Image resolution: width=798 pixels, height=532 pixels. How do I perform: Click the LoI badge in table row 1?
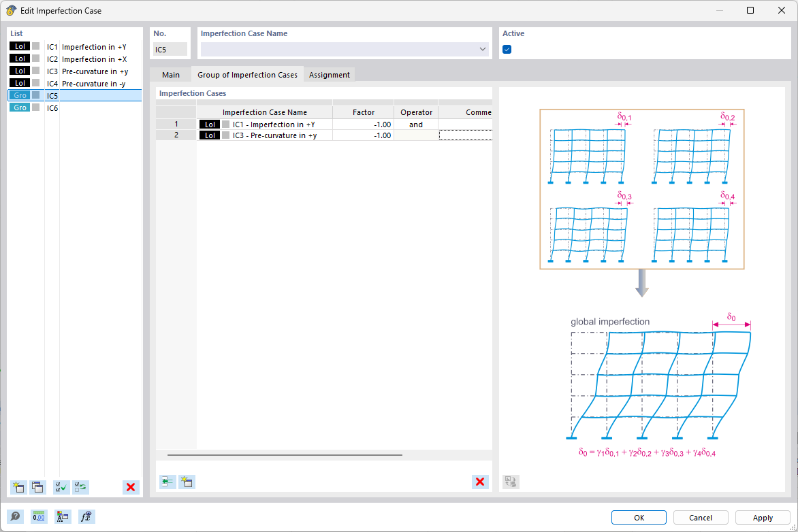(210, 124)
